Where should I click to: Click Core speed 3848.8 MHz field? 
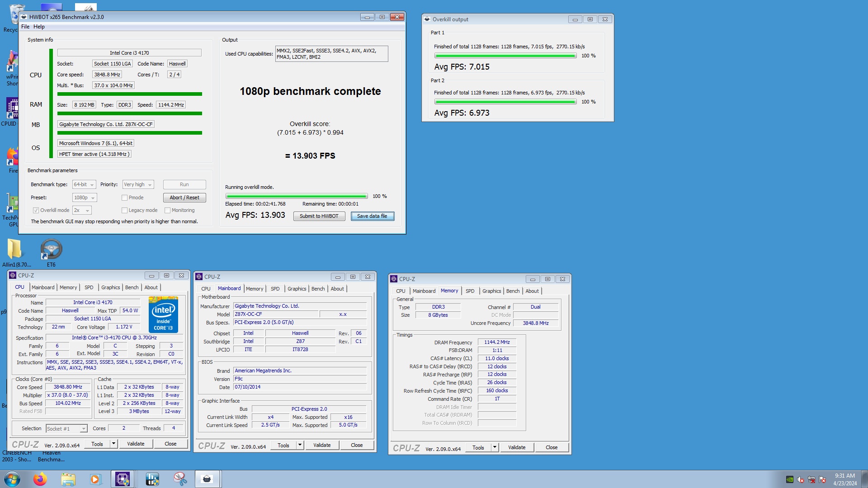(107, 75)
